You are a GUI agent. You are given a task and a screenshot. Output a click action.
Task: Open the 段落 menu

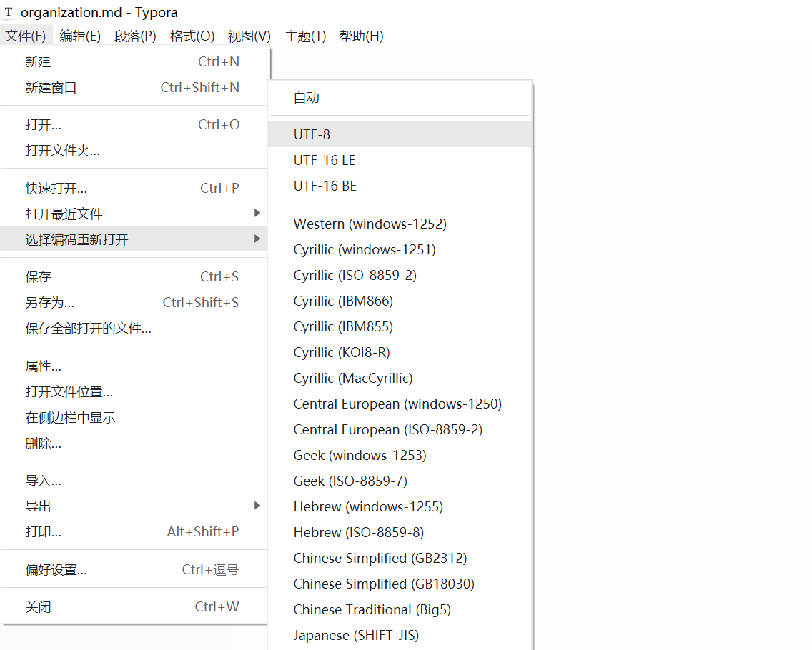coord(135,36)
